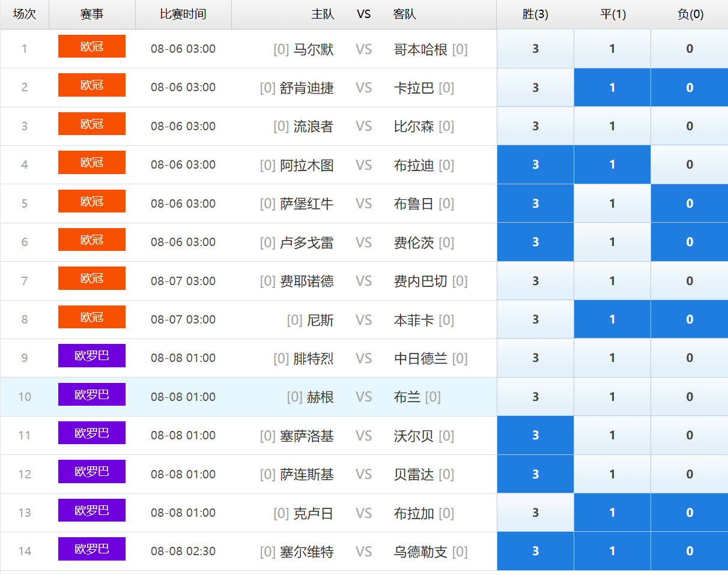Deselect draw (1) for 尼斯 vs 本菲卡

612,319
